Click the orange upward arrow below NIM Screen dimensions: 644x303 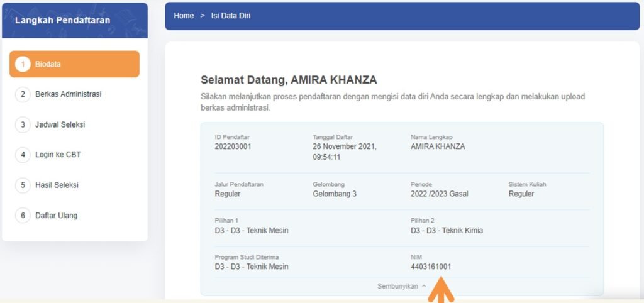[x=441, y=294]
